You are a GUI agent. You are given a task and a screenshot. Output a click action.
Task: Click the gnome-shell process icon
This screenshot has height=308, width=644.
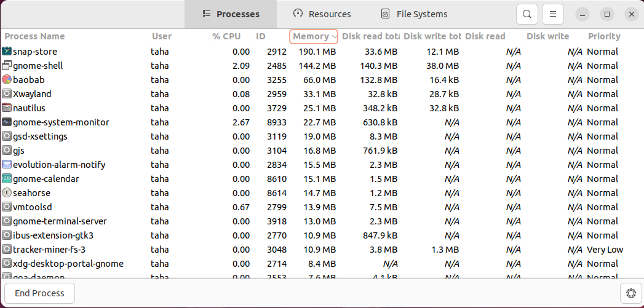point(7,66)
